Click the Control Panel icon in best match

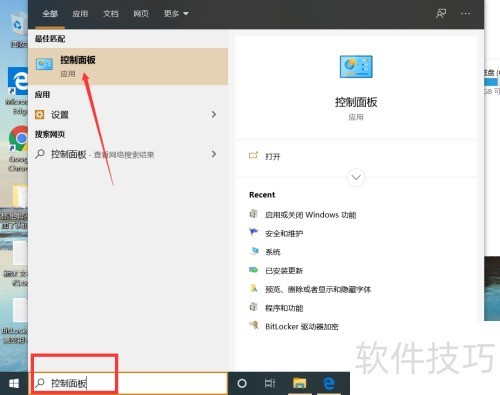[x=44, y=64]
